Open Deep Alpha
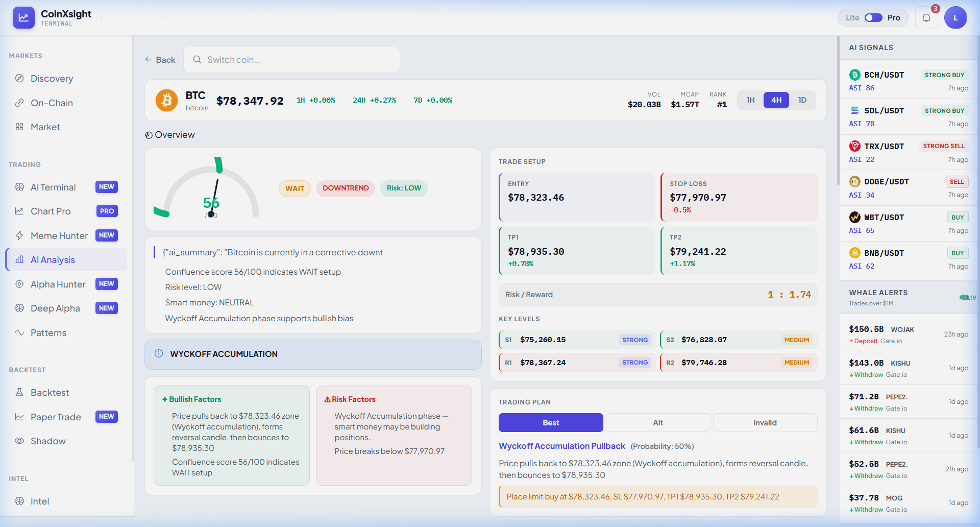Viewport: 980px width, 527px height. coord(66,308)
